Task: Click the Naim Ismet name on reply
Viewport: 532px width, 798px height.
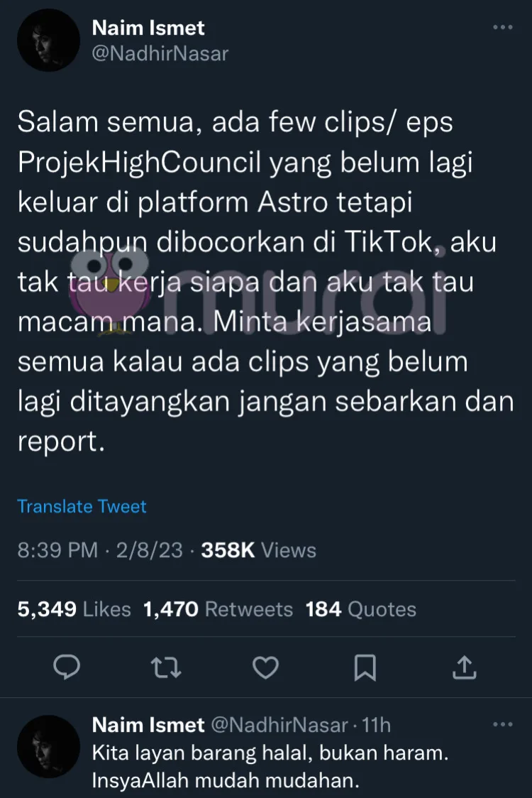Action: pyautogui.click(x=148, y=725)
